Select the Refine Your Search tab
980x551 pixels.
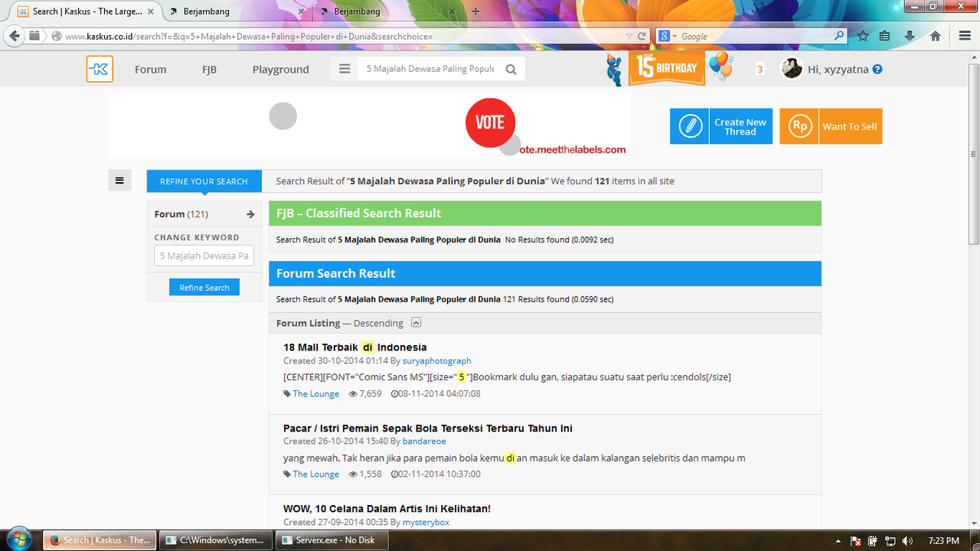(204, 181)
